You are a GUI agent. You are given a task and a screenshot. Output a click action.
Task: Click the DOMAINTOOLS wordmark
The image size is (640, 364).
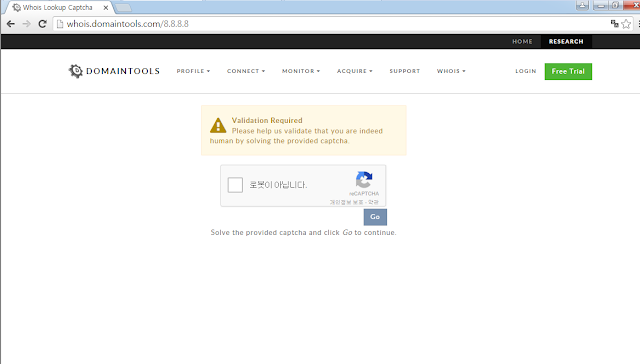pos(123,71)
